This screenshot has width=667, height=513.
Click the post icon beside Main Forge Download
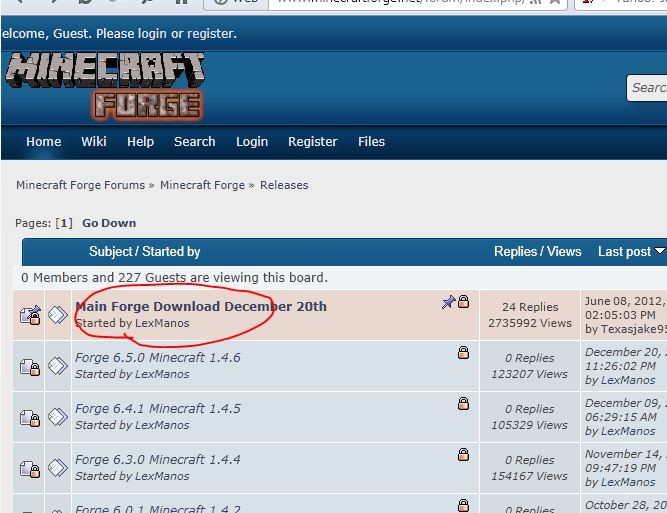coord(57,315)
